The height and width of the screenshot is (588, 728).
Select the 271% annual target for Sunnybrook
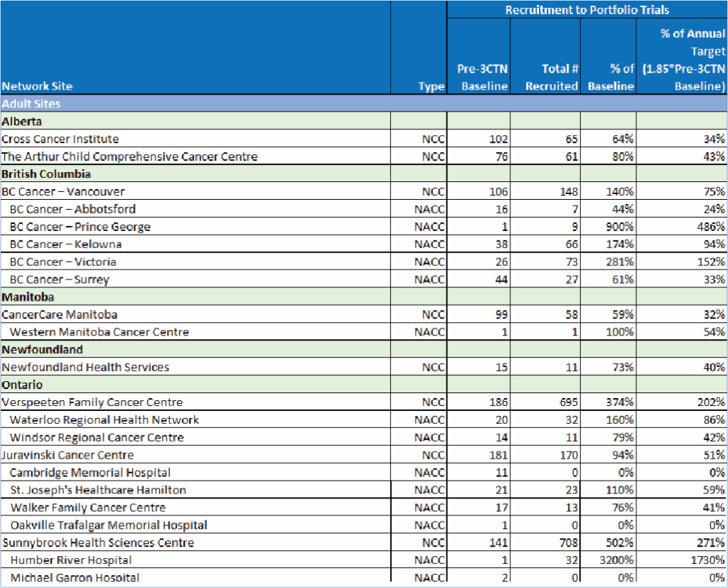pyautogui.click(x=711, y=542)
